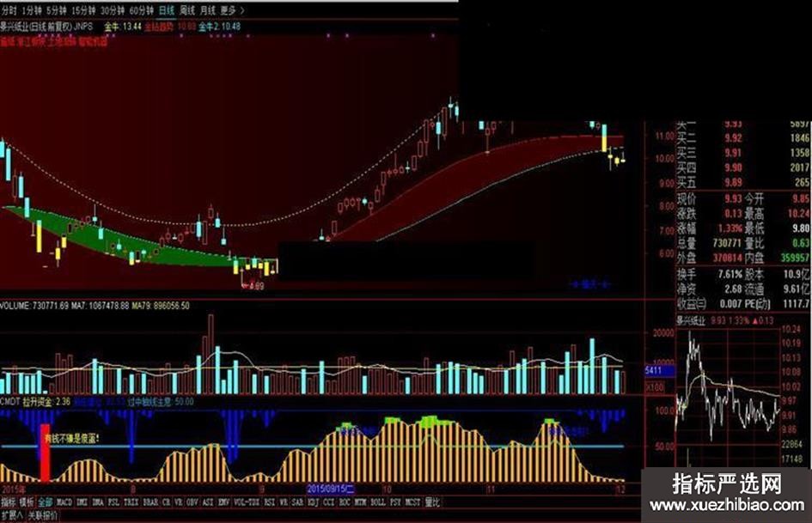Viewport: 812px width, 523px height.
Task: Apply the ASI indicator
Action: click(208, 502)
